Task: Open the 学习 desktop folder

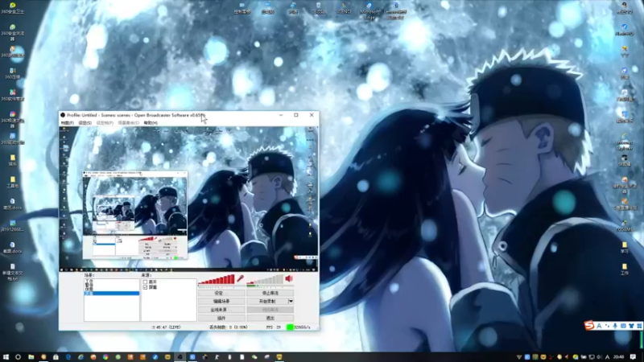Action: tap(625, 248)
